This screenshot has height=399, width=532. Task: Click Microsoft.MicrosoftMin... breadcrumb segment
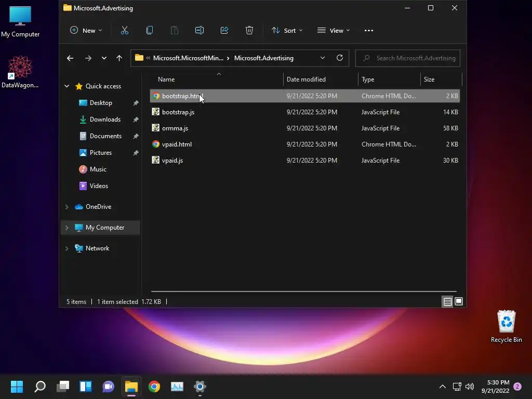[x=188, y=58]
